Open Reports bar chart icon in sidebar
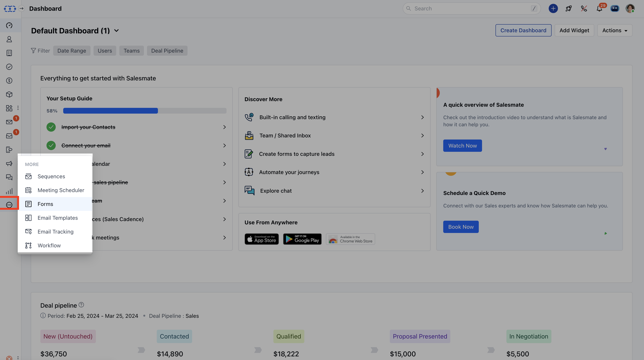644x360 pixels. pos(9,191)
